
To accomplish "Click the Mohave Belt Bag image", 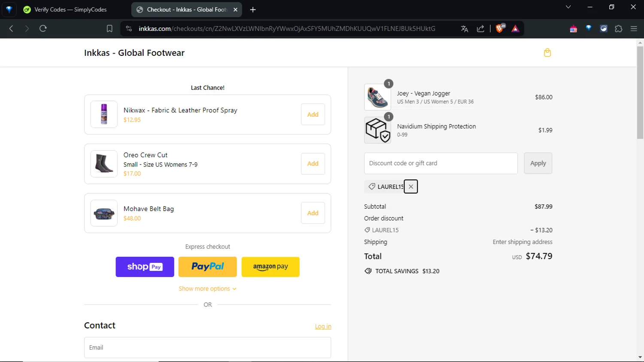I will (104, 213).
